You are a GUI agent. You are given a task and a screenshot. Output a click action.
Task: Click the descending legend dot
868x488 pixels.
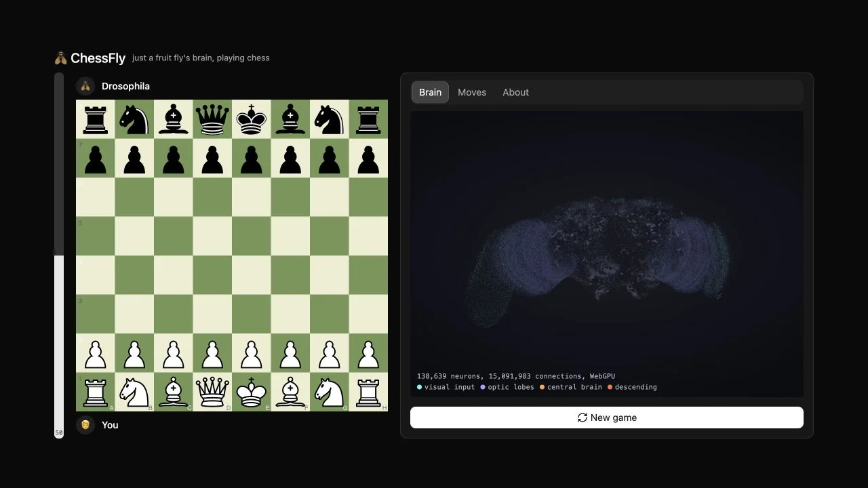(610, 387)
